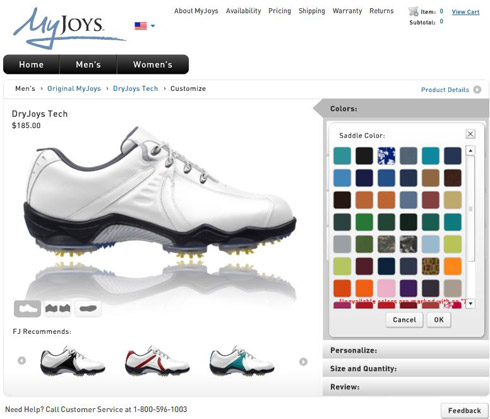Image resolution: width=490 pixels, height=419 pixels.
Task: Go to Original MyJoys breadcrumb
Action: point(74,89)
